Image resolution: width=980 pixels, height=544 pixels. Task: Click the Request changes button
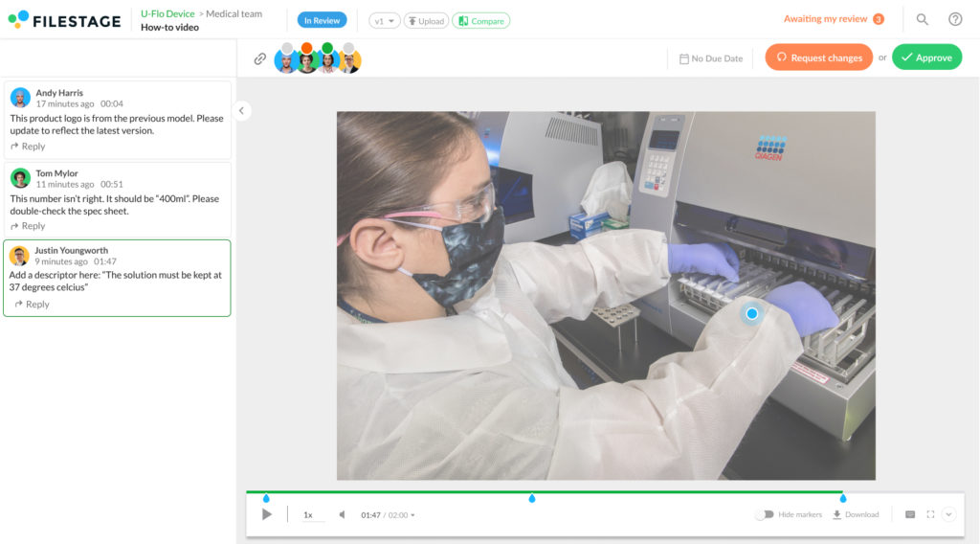point(819,57)
